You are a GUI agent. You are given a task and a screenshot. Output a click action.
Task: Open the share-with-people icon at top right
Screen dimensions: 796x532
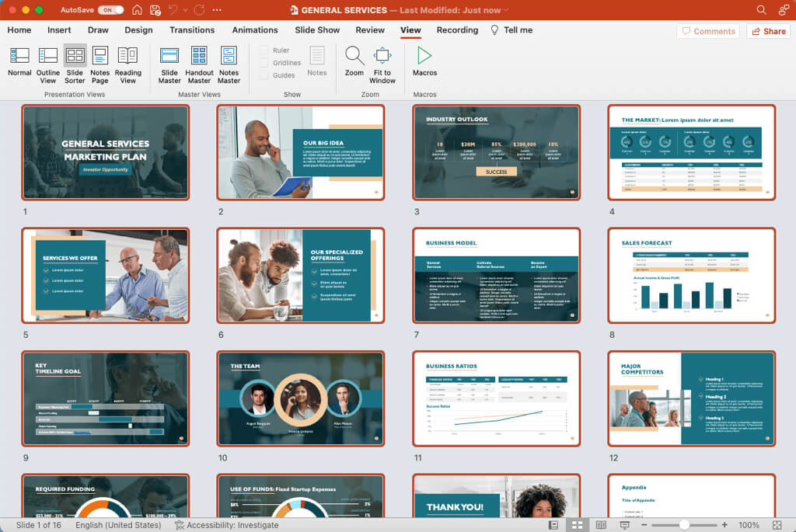pos(784,9)
